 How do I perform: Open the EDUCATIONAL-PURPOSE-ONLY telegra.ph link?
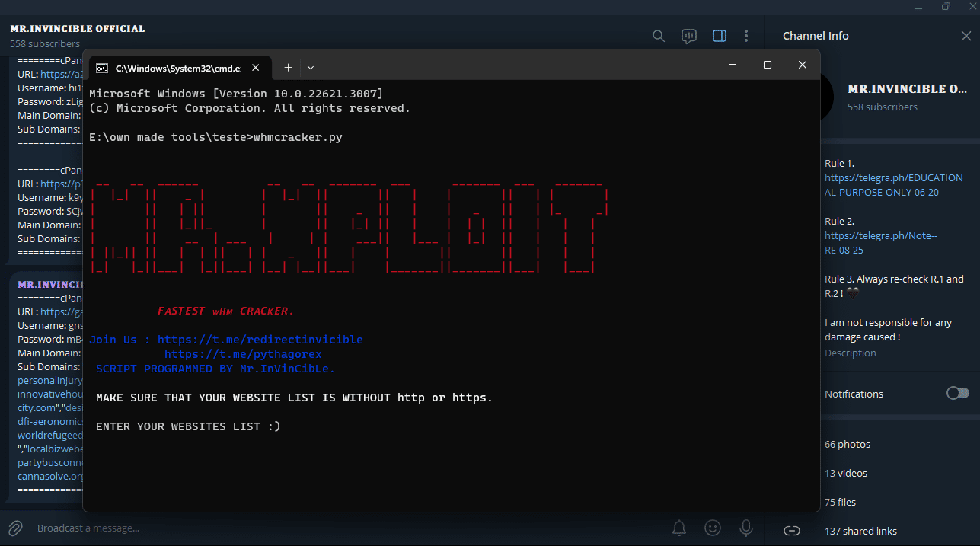(x=893, y=185)
